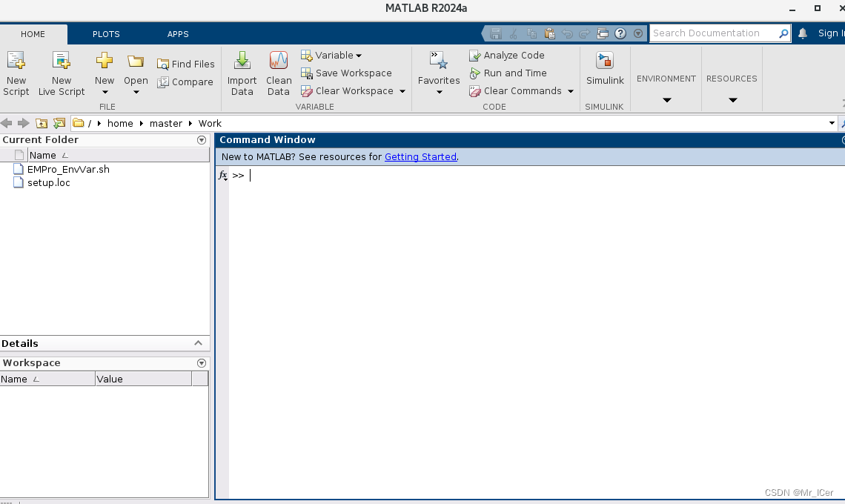845x504 pixels.
Task: Navigate to home in path bar
Action: click(120, 124)
